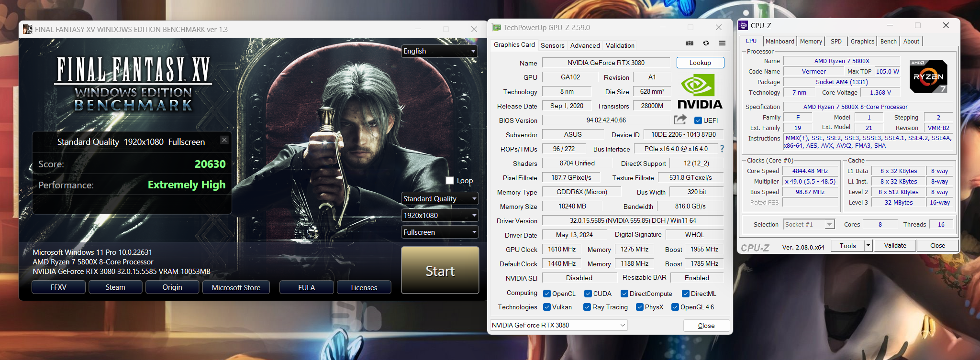Screen dimensions: 980x360
Task: Click the Memory Size 10240 MB value
Action: [x=572, y=206]
